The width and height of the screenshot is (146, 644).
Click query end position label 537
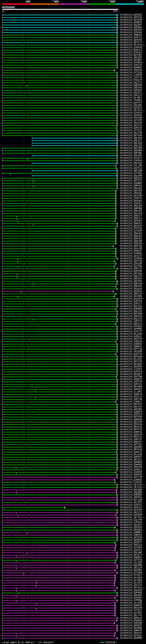pos(115,11)
